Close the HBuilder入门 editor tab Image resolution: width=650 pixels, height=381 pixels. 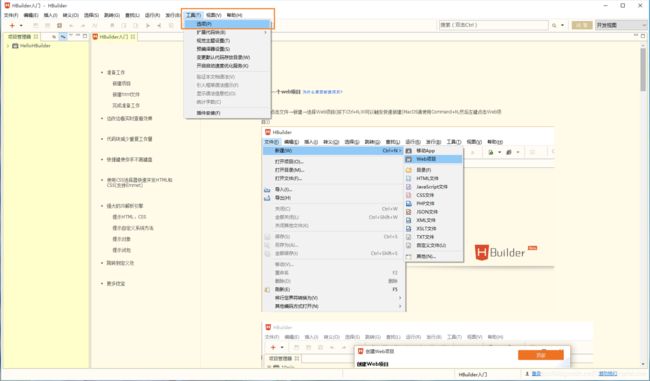pos(133,37)
